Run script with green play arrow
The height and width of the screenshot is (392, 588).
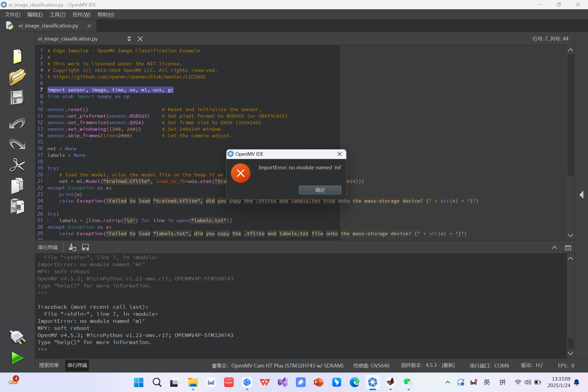[17, 358]
